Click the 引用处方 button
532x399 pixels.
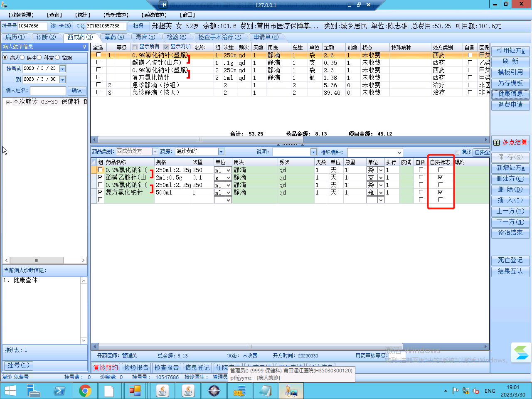510,51
